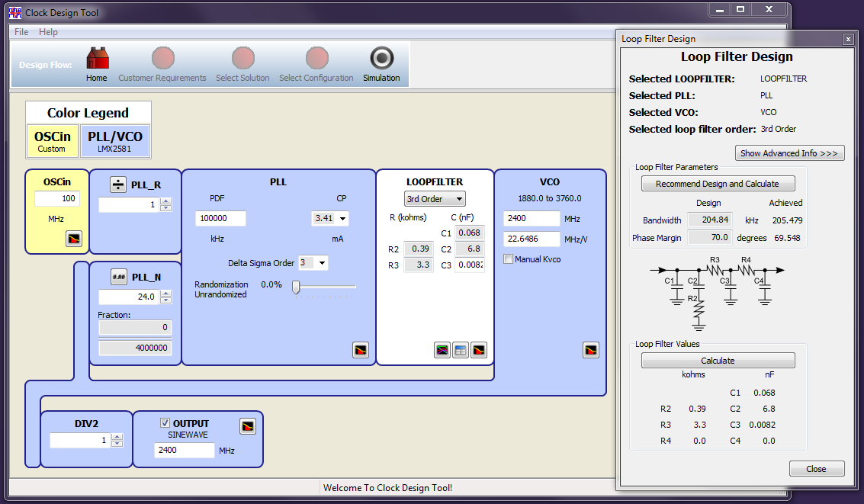Screen dimensions: 864x504
Task: Open phase noise plot in PLL block
Action: (x=361, y=350)
